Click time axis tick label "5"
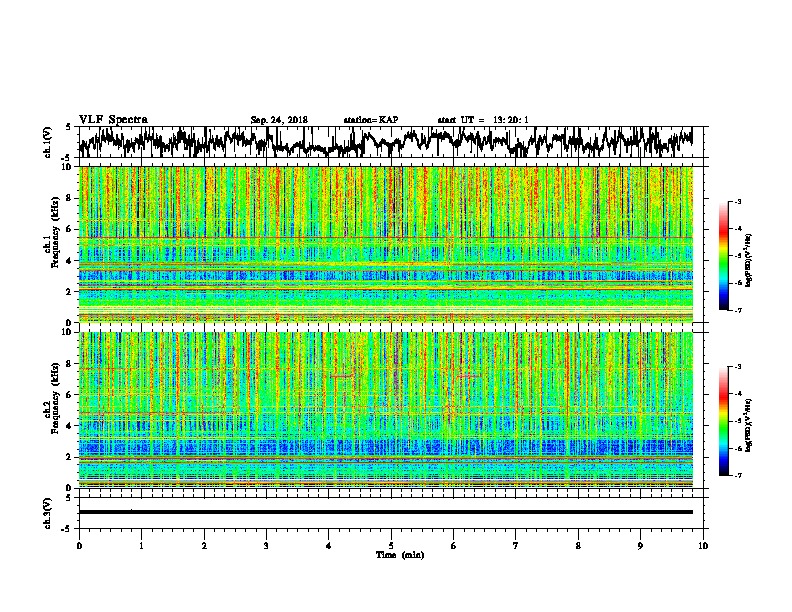792x612 pixels. 391,546
